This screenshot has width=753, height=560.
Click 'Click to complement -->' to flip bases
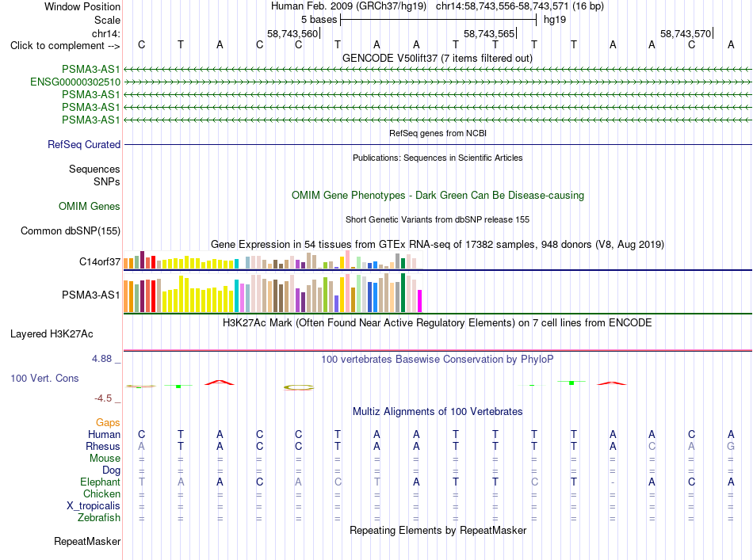coord(65,46)
